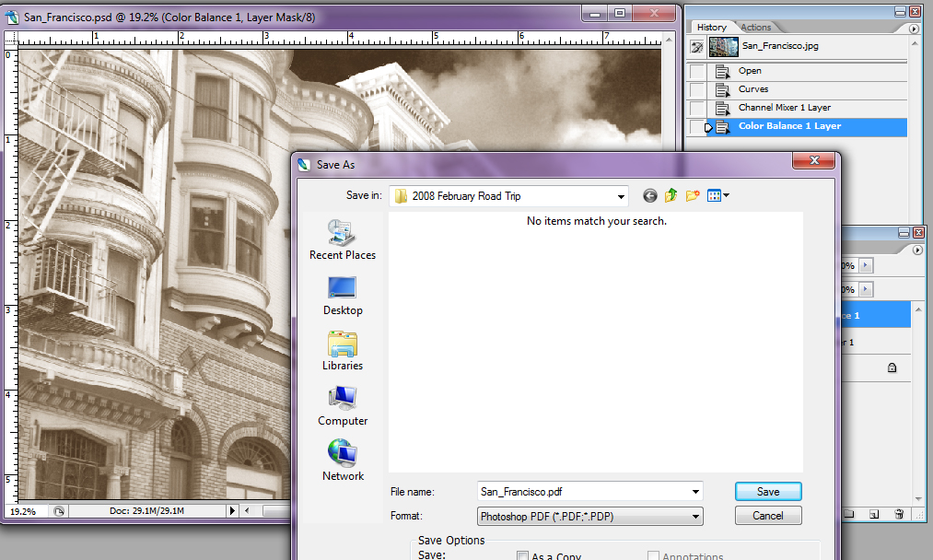Click the 19.2% zoom field in status bar
This screenshot has height=560, width=933.
(x=26, y=511)
